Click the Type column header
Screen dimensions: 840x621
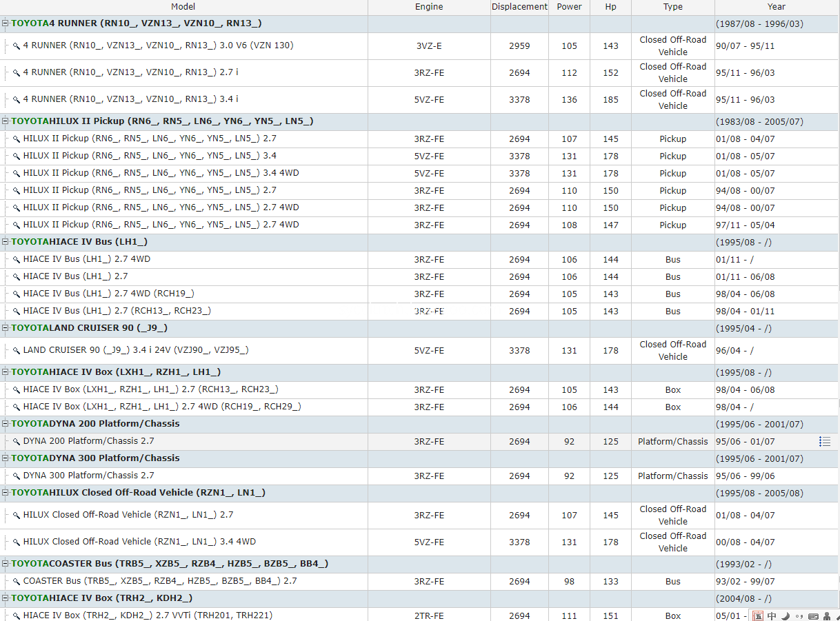(672, 7)
